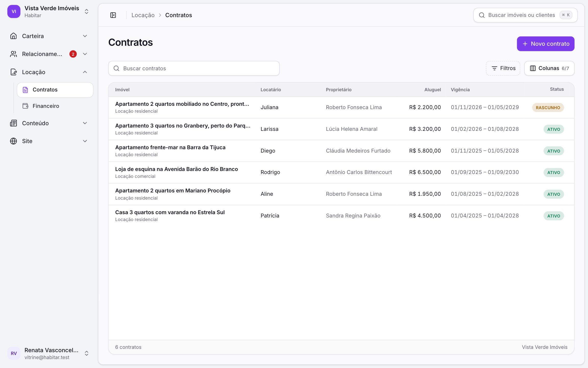588x368 pixels.
Task: Click the Carteira house icon
Action: tap(14, 36)
